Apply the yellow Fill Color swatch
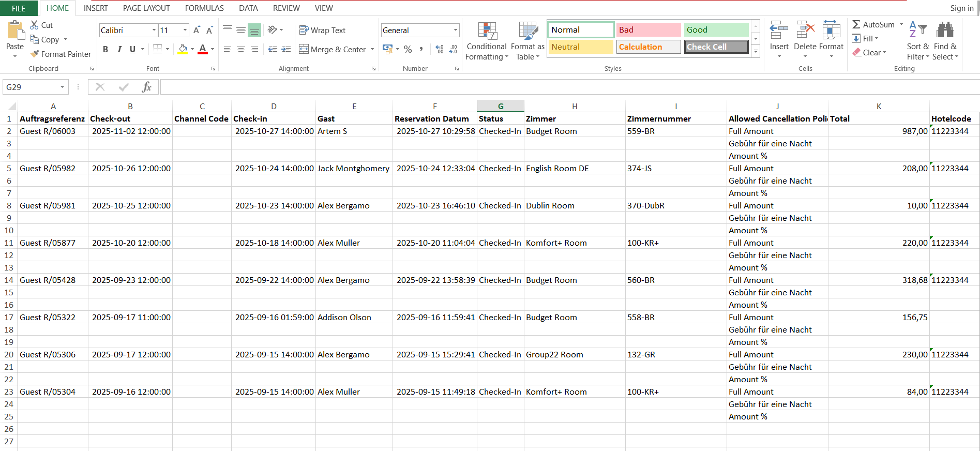The height and width of the screenshot is (451, 980). (183, 49)
